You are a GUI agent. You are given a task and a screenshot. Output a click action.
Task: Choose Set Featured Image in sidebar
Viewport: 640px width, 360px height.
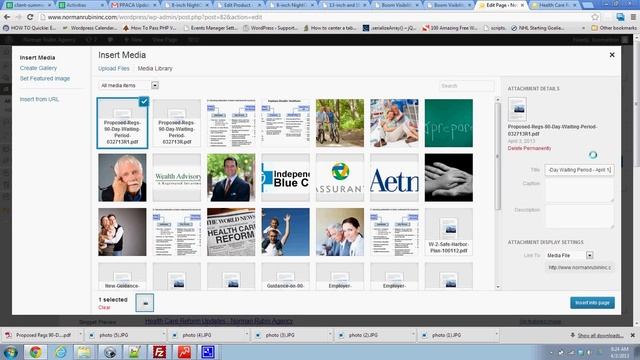(45, 78)
